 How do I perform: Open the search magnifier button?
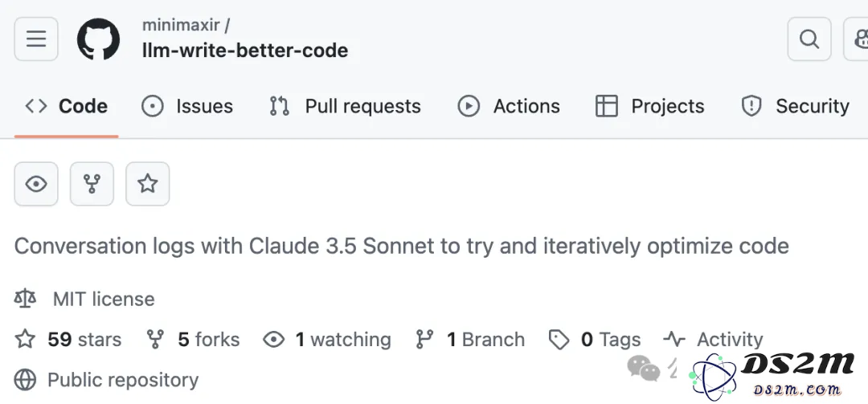[x=809, y=39]
